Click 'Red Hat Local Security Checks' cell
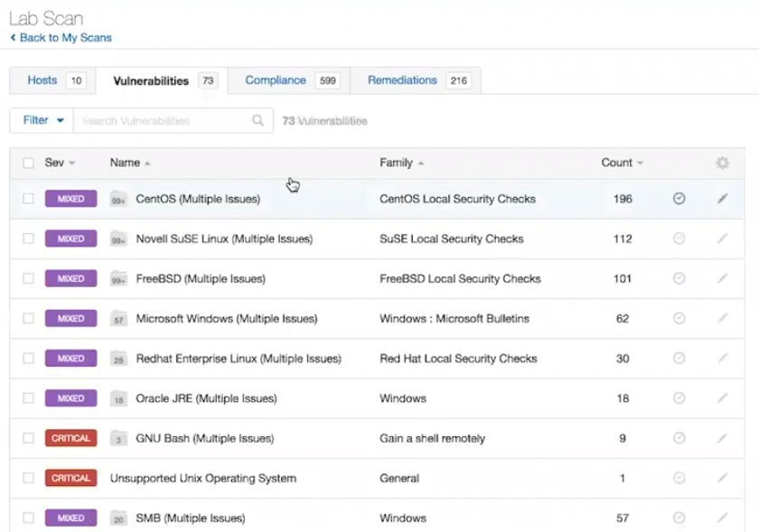The width and height of the screenshot is (759, 532). point(458,359)
